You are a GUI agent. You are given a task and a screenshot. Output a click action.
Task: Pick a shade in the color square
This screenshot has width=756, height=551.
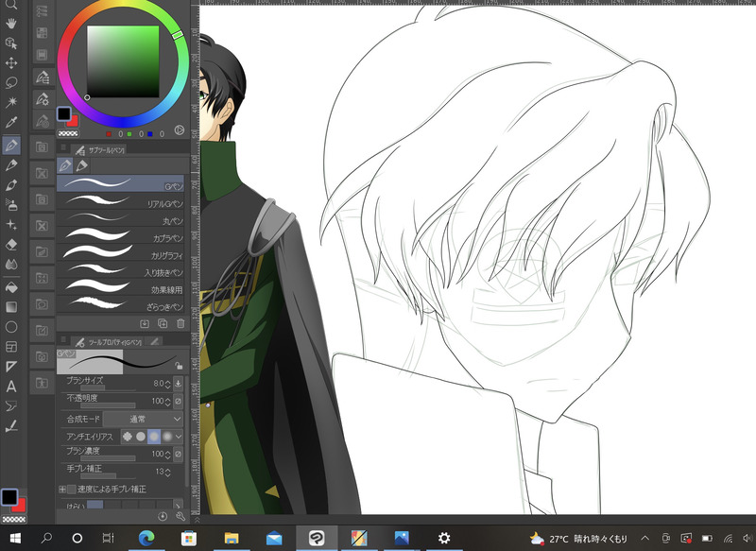pos(123,61)
